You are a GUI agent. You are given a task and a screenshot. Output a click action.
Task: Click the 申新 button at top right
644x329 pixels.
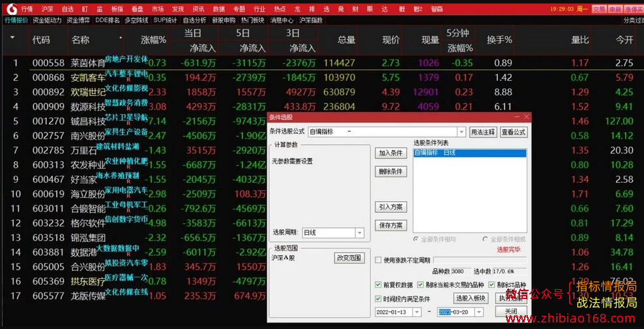tap(615, 9)
